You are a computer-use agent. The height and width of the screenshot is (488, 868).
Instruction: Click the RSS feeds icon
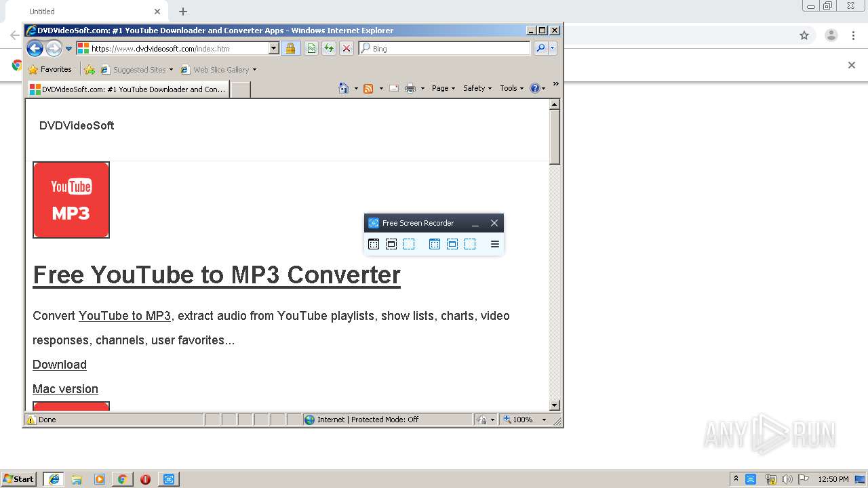[368, 88]
